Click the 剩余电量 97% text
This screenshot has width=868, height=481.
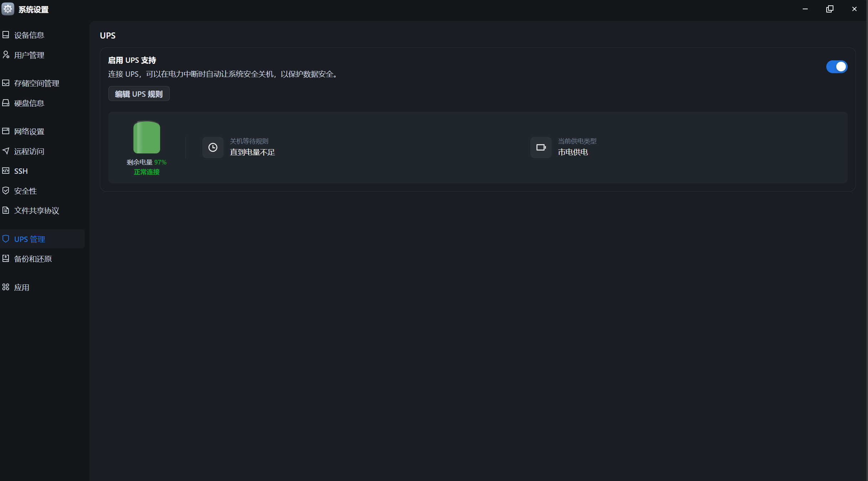147,162
